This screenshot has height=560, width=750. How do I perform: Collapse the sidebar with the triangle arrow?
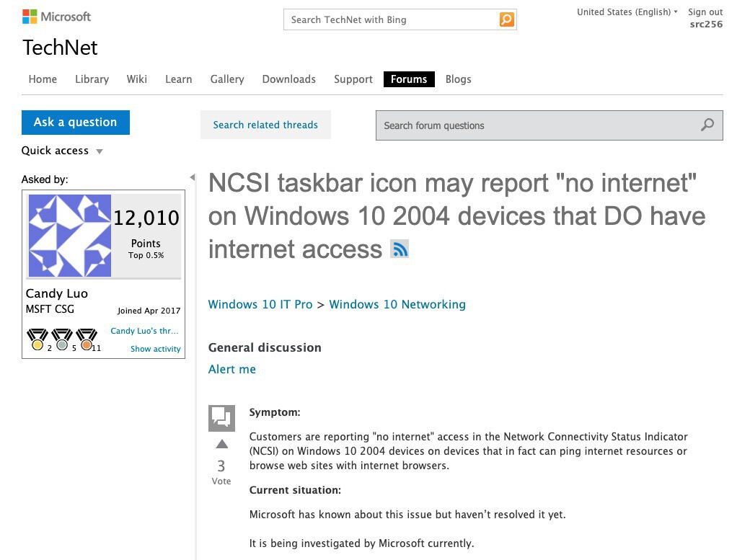[193, 177]
